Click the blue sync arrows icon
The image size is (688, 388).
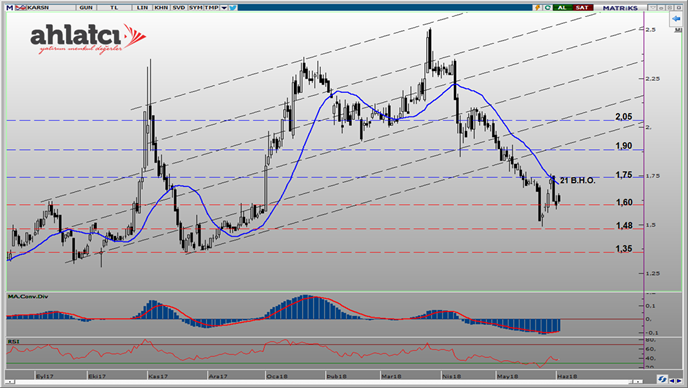click(662, 379)
